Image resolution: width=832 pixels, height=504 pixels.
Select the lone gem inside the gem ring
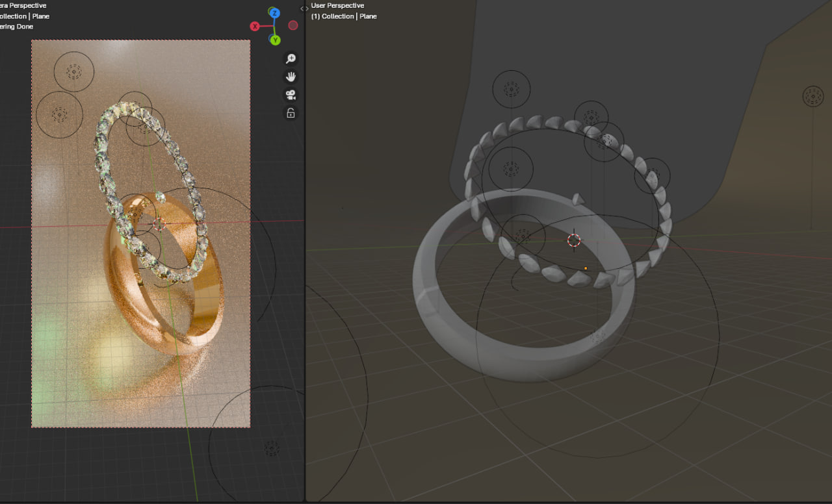[x=578, y=199]
